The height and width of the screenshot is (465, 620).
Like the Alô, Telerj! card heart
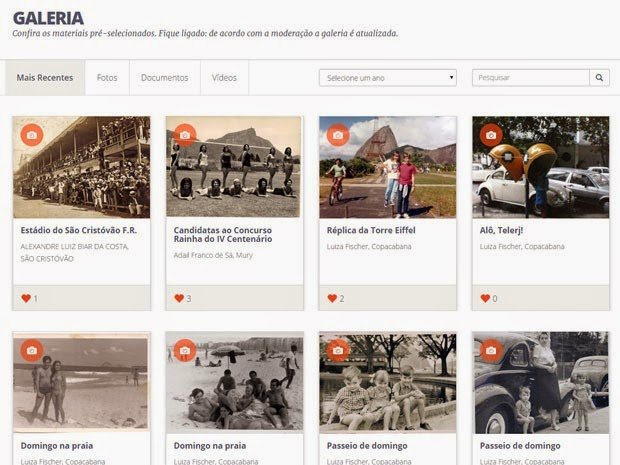point(485,299)
